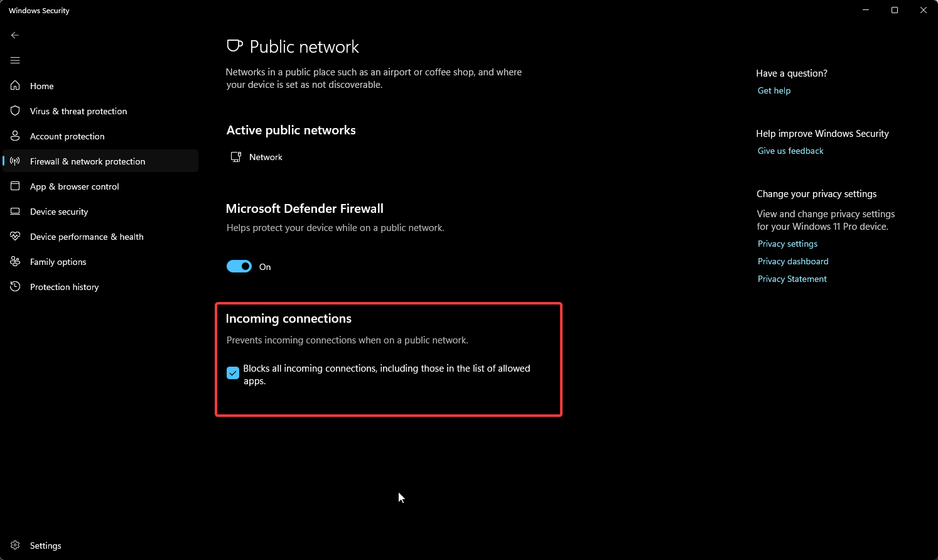Go to Virus & threat protection
Image resolution: width=938 pixels, height=560 pixels.
(100, 111)
